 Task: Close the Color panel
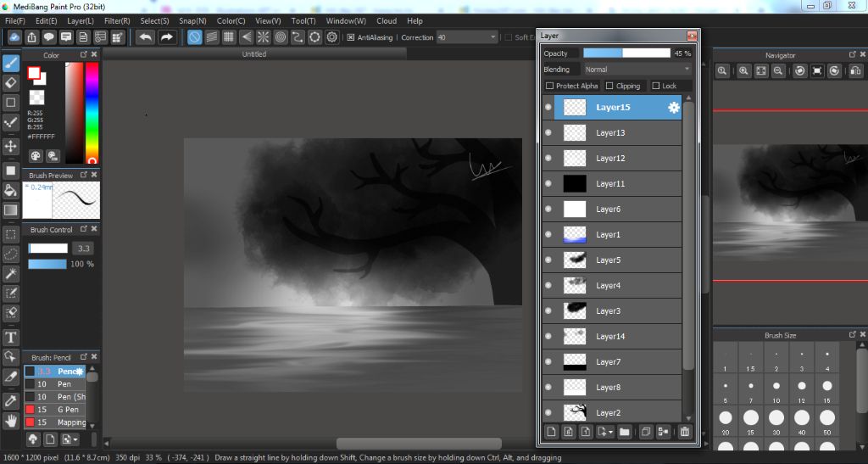click(94, 54)
